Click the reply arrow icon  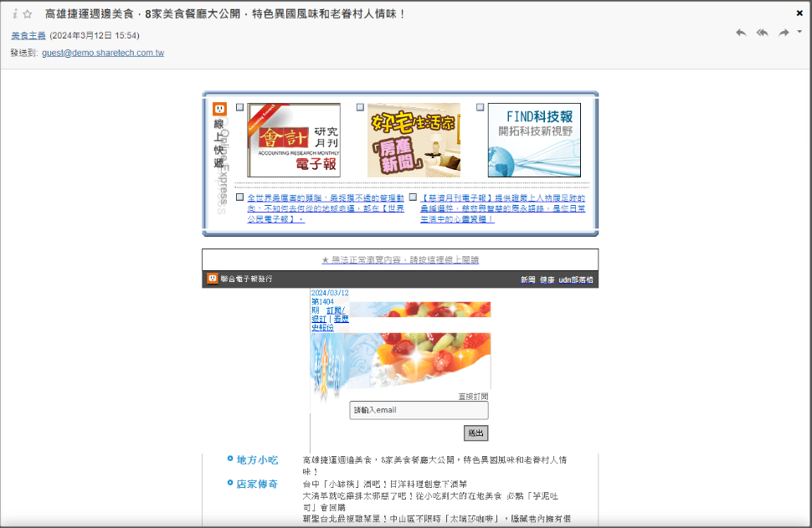click(x=741, y=33)
